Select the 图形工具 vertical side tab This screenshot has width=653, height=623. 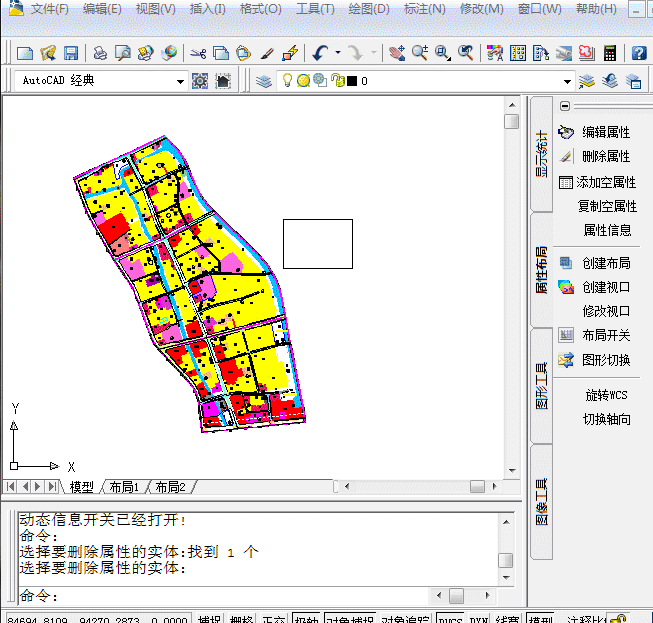541,386
